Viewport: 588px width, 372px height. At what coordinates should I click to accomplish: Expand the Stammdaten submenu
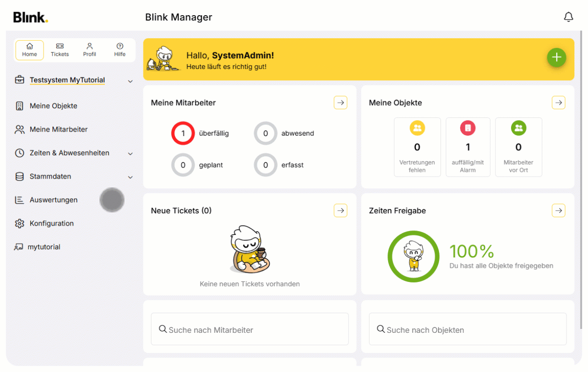[130, 177]
